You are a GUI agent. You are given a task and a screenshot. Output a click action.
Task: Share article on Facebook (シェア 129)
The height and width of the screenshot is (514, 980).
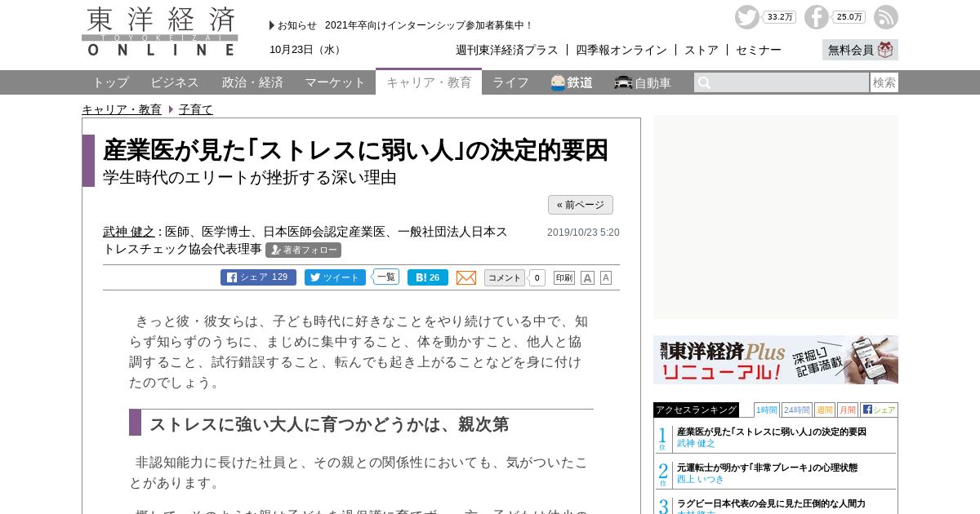click(x=258, y=277)
